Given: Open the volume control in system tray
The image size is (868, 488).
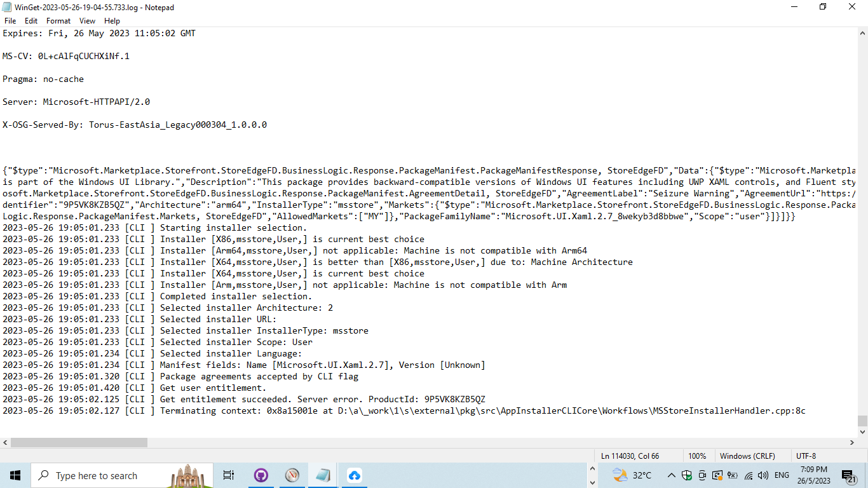Looking at the screenshot, I should coord(763,475).
